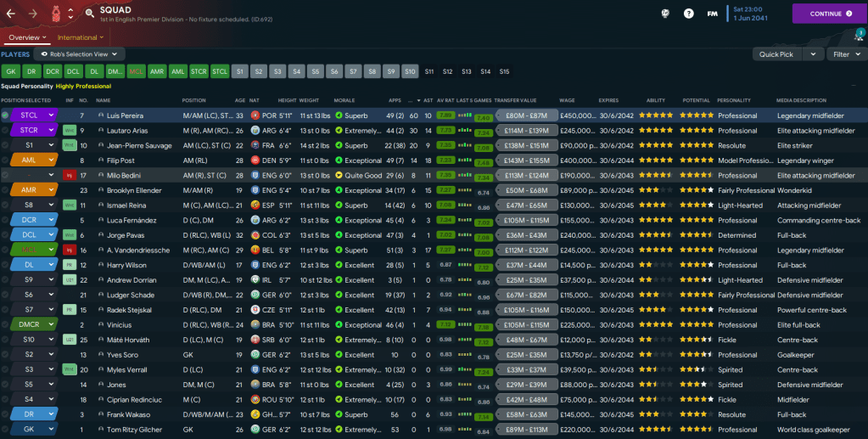Click the club crest icon
The height and width of the screenshot is (439, 868).
(55, 13)
